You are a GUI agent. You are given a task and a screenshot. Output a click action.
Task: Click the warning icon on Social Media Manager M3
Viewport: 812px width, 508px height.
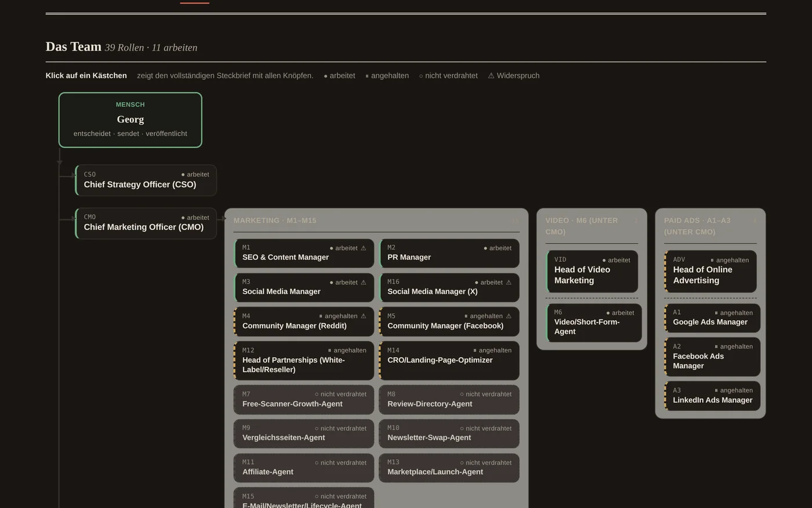pyautogui.click(x=364, y=282)
